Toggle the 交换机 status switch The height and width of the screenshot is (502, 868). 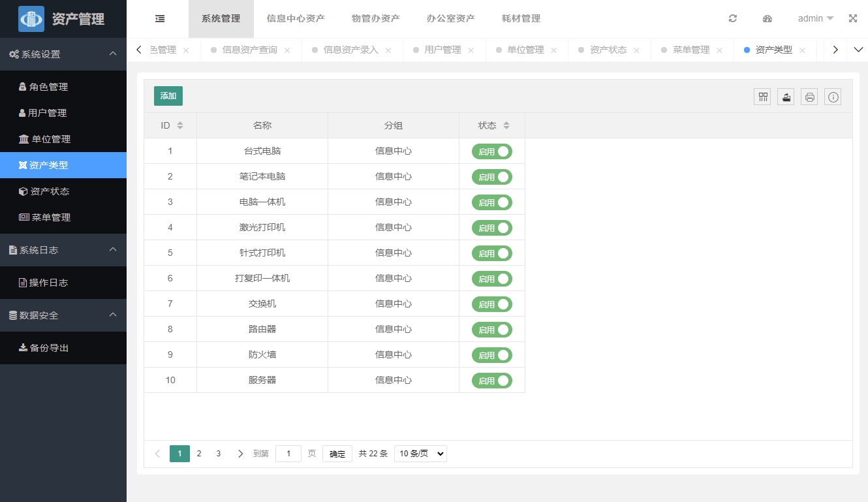(x=492, y=304)
